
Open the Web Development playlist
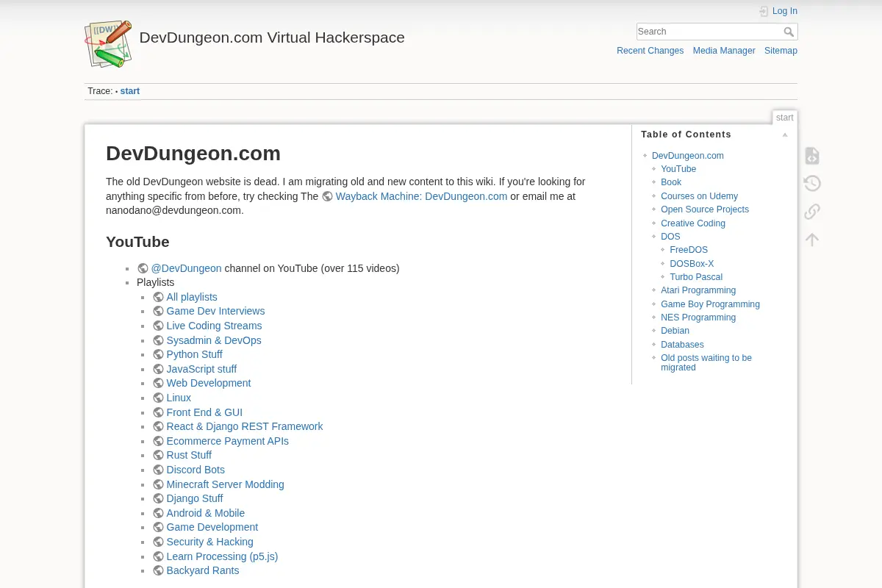click(209, 383)
